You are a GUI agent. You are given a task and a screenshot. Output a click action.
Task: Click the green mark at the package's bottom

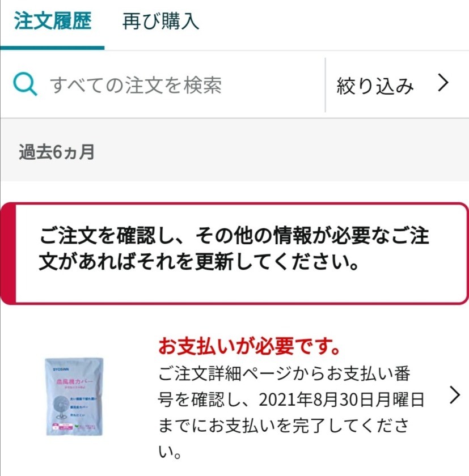77,426
